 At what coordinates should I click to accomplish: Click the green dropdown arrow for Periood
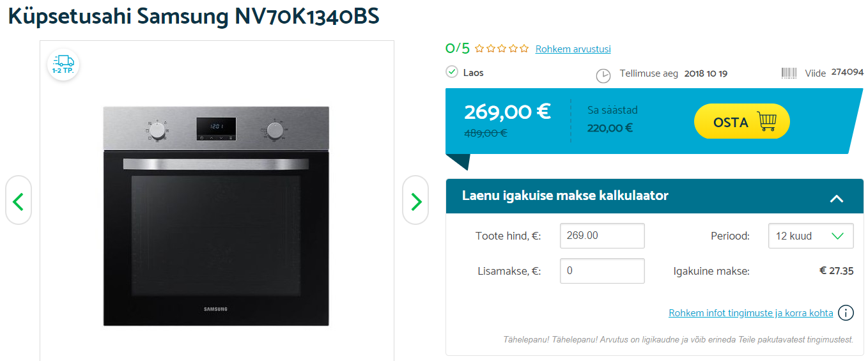pos(837,236)
